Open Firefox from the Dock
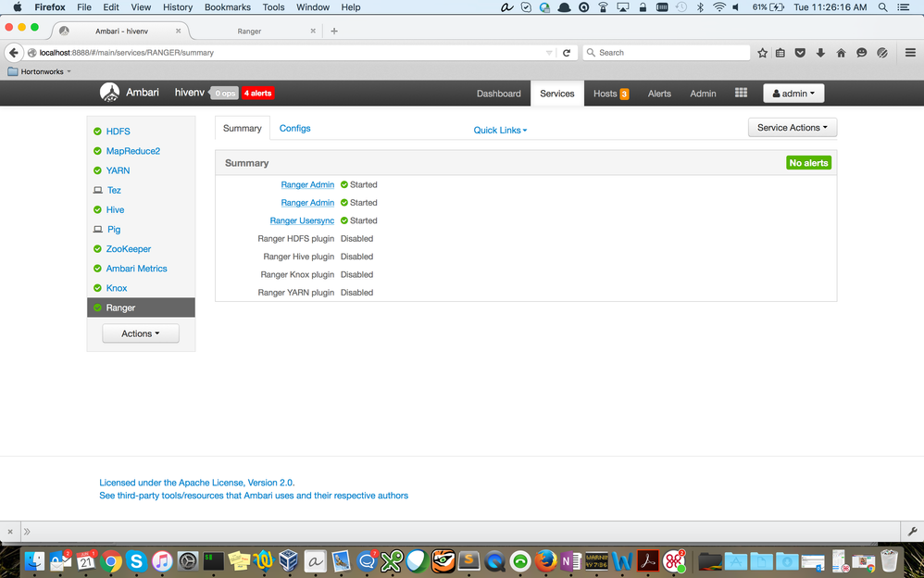Screen dimensions: 924x578 [x=545, y=561]
